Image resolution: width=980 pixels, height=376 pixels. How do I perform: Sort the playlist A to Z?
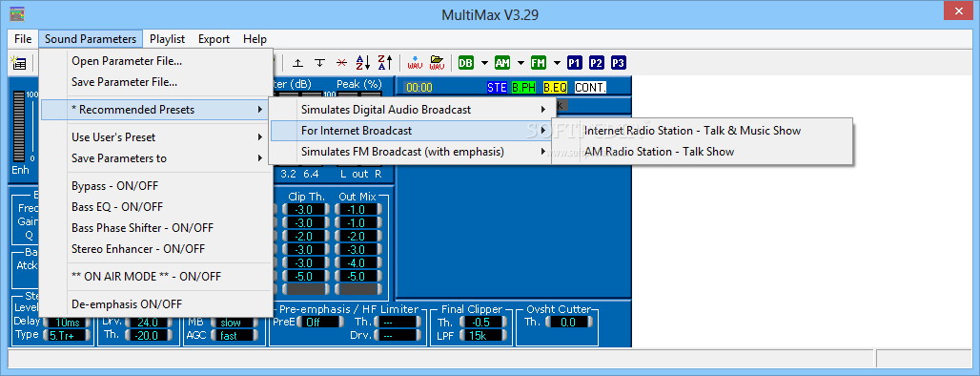[362, 63]
